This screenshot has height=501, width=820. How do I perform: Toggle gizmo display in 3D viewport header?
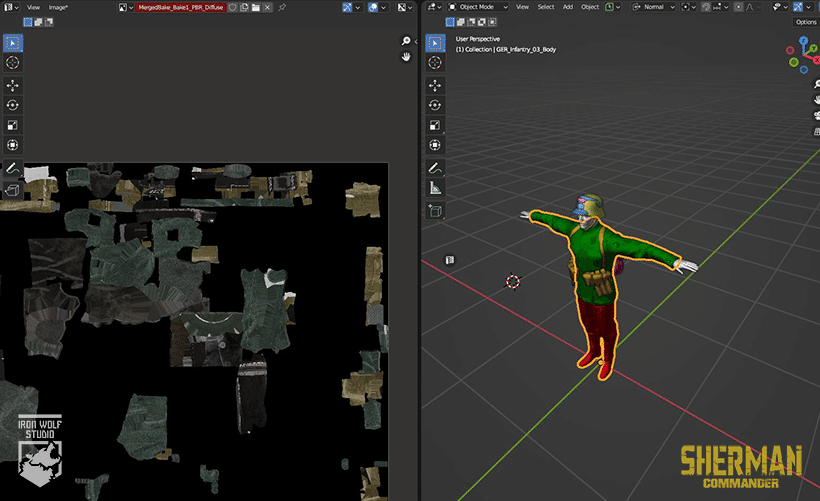coord(798,7)
